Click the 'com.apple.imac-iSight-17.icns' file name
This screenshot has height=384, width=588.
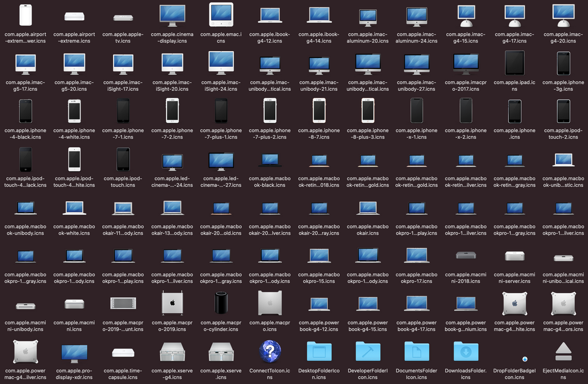pos(123,86)
